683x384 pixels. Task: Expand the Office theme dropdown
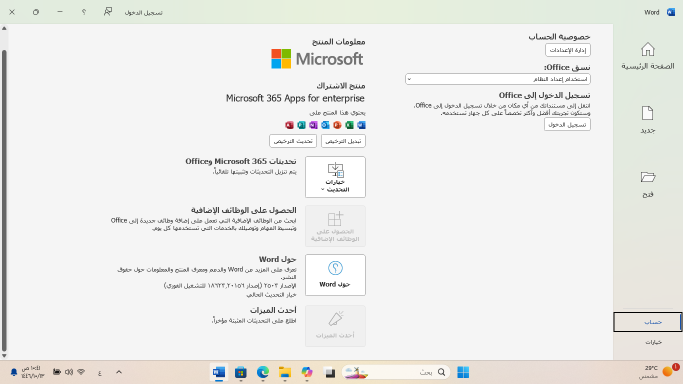coord(497,79)
